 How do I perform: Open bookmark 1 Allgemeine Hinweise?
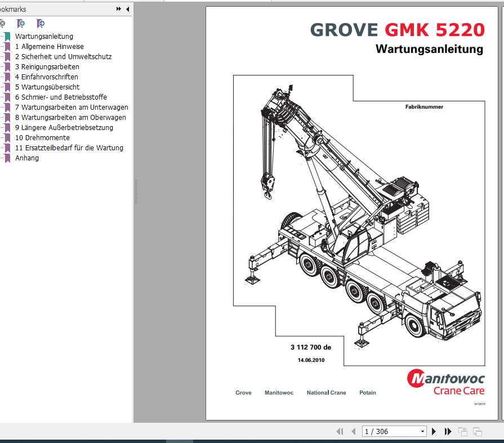tap(49, 47)
